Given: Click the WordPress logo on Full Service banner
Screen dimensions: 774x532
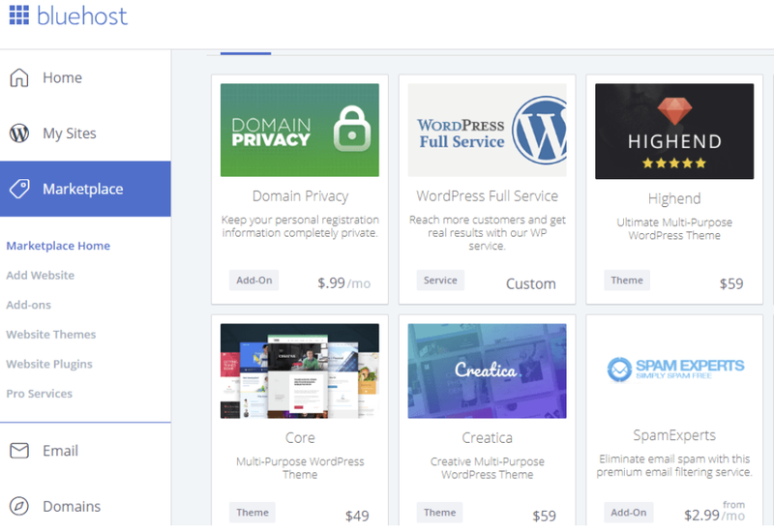Looking at the screenshot, I should coord(540,130).
